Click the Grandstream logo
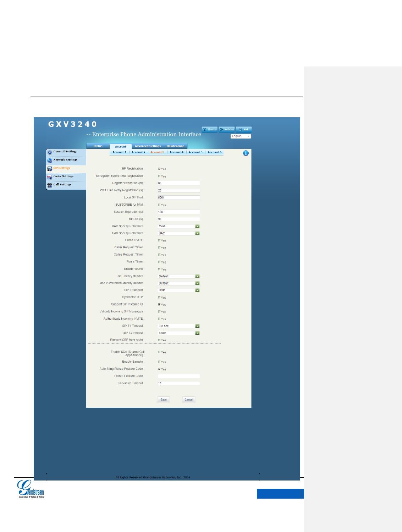The height and width of the screenshot is (532, 402). pos(31,489)
